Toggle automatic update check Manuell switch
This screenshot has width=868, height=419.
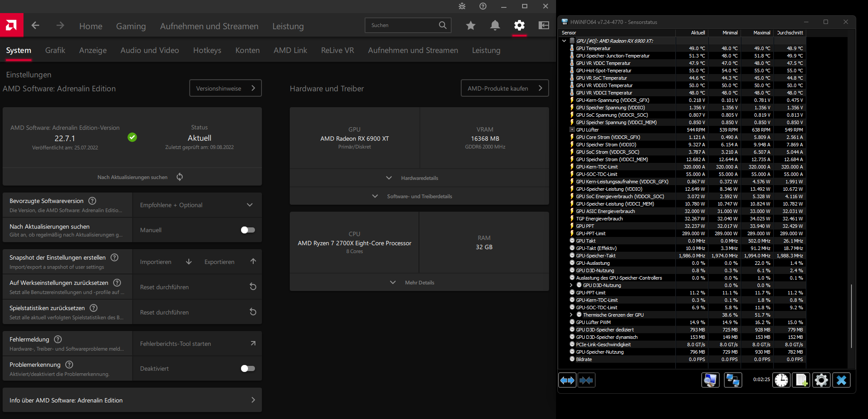click(248, 230)
